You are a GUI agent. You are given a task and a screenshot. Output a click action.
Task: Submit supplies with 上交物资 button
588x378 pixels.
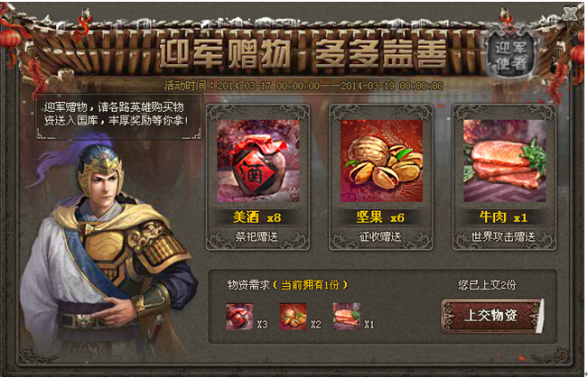[x=490, y=316]
